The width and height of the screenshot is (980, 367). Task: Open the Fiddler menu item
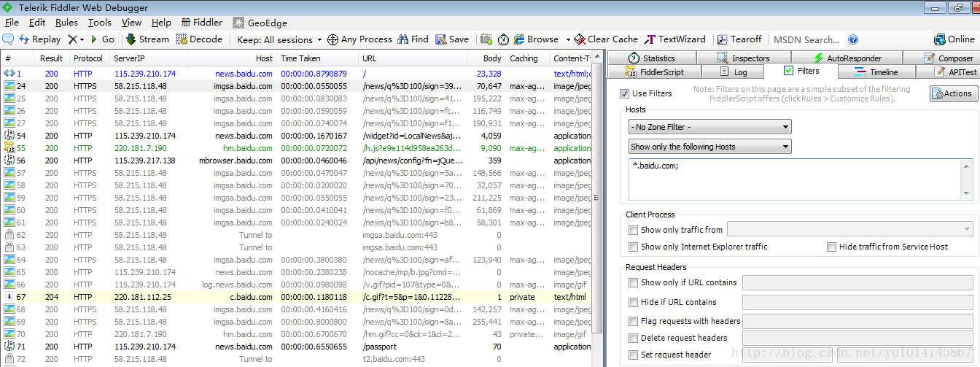click(202, 23)
